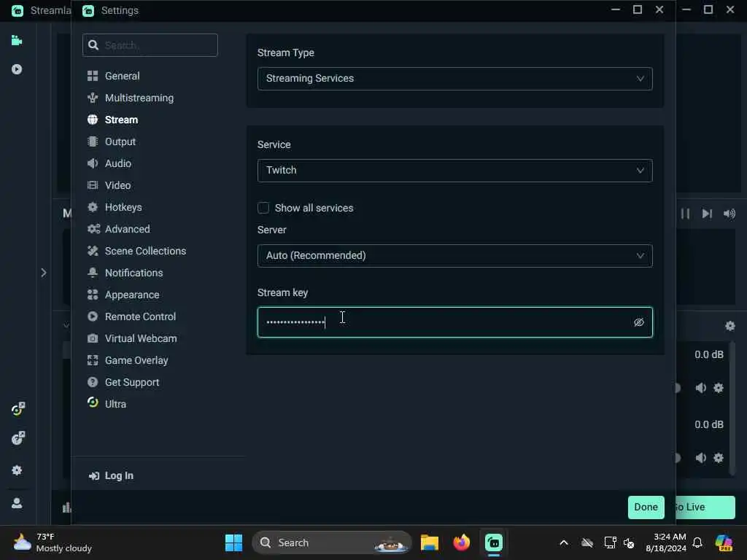
Task: Click the Ultra logo icon
Action: pyautogui.click(x=93, y=402)
